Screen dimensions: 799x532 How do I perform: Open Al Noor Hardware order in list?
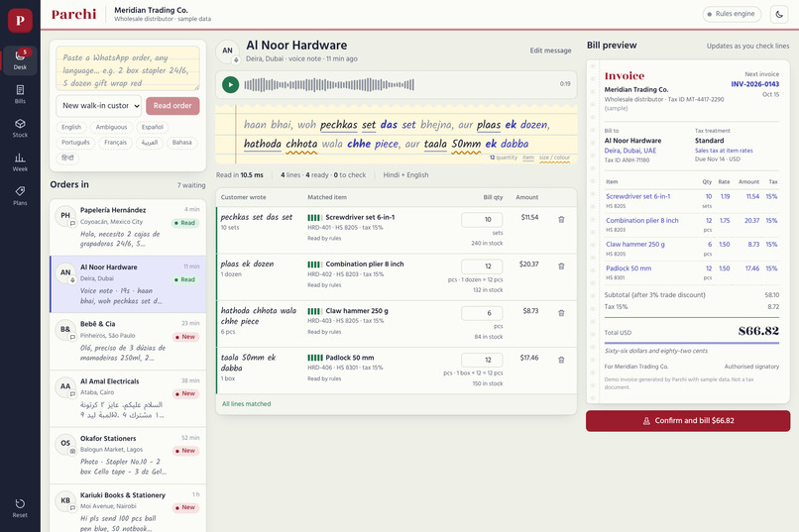pyautogui.click(x=128, y=284)
